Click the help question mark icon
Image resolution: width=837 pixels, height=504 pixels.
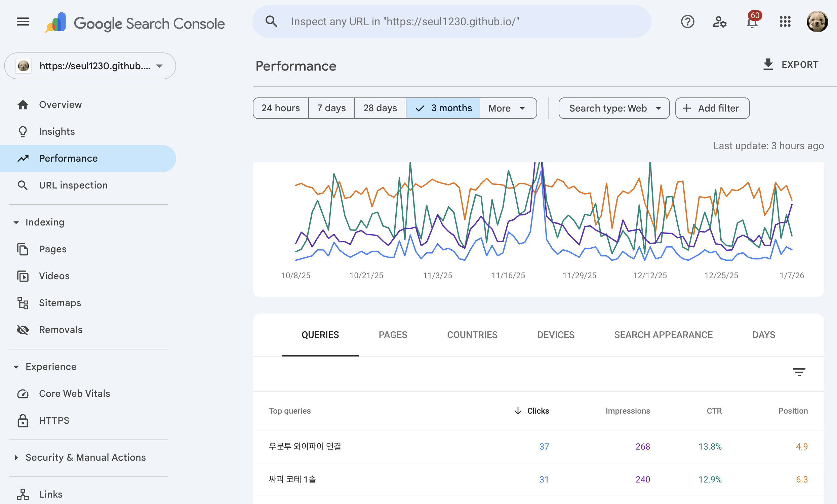click(687, 22)
